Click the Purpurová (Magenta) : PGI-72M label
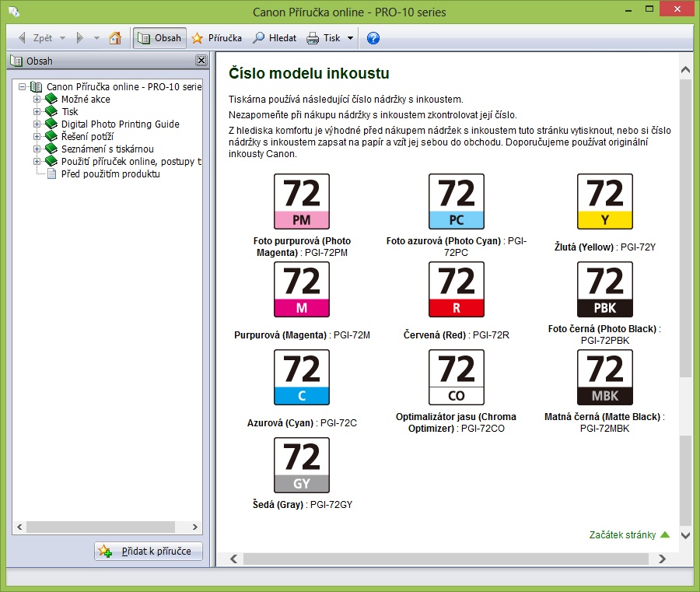The width and height of the screenshot is (700, 592). click(303, 335)
